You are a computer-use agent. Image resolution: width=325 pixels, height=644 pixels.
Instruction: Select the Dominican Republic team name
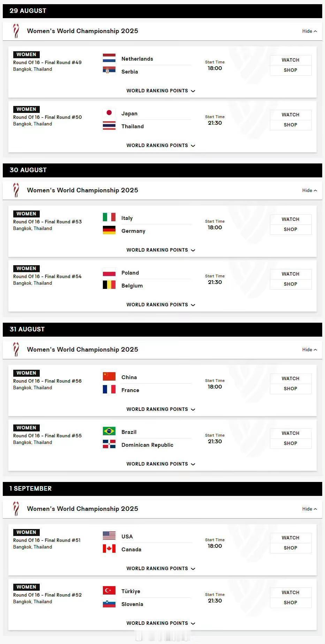click(x=147, y=445)
